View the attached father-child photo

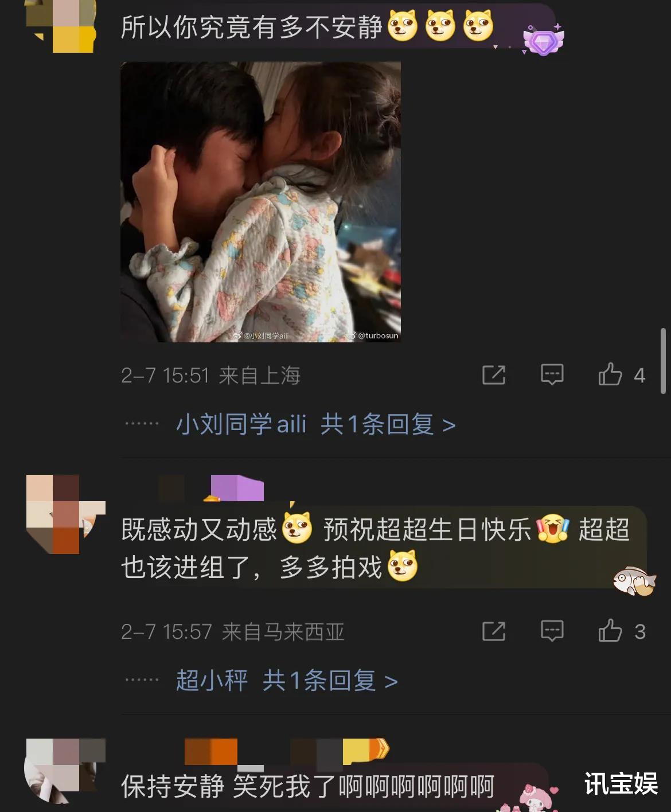(260, 202)
